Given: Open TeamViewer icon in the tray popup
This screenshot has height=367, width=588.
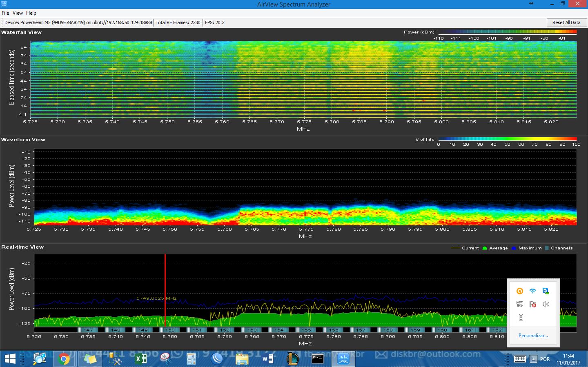Looking at the screenshot, I should coord(546,291).
